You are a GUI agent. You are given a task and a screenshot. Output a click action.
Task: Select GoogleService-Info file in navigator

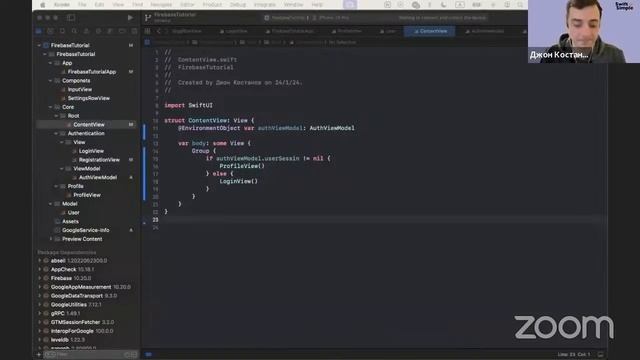point(86,230)
